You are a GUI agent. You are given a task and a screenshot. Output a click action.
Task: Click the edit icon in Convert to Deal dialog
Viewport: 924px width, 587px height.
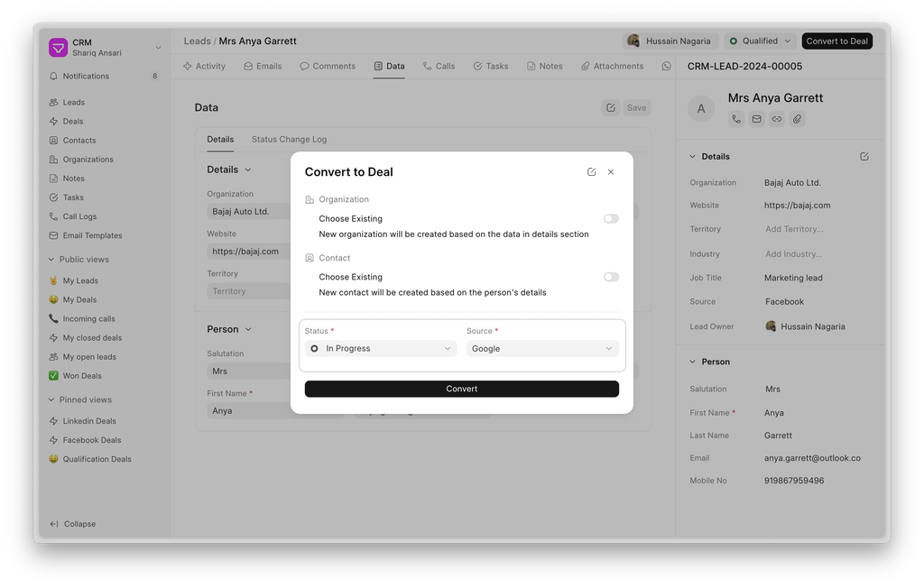(x=592, y=172)
